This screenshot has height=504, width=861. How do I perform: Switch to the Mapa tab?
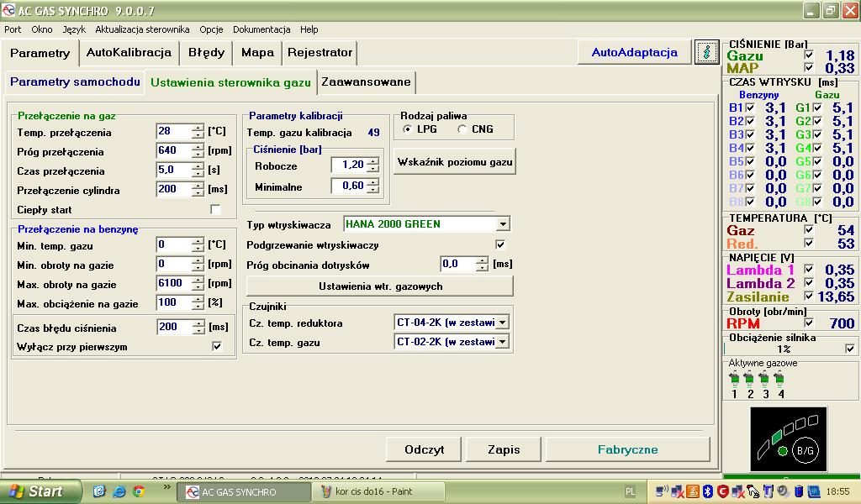257,52
